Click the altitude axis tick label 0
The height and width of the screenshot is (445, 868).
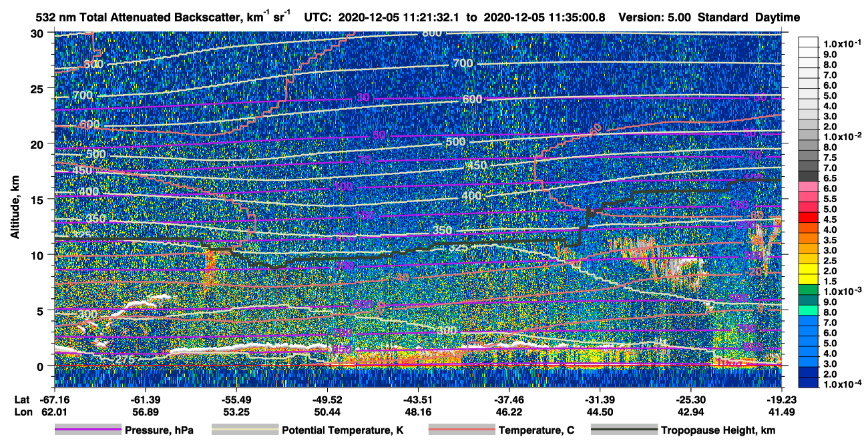tap(41, 366)
